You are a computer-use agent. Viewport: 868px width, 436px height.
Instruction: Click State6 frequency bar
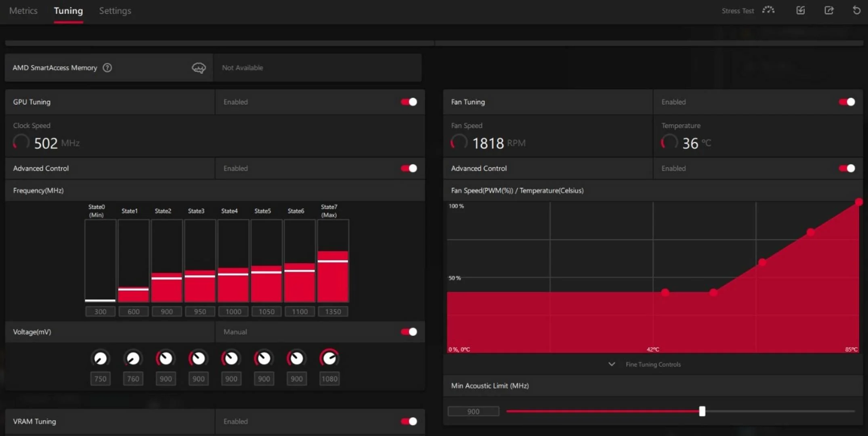point(300,261)
